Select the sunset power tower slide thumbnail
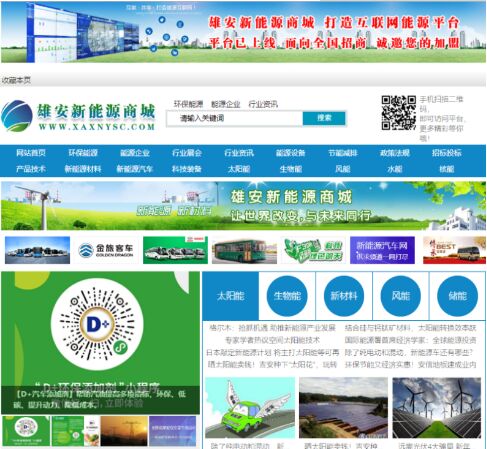Screen dimensions: 487x449 pos(124,431)
